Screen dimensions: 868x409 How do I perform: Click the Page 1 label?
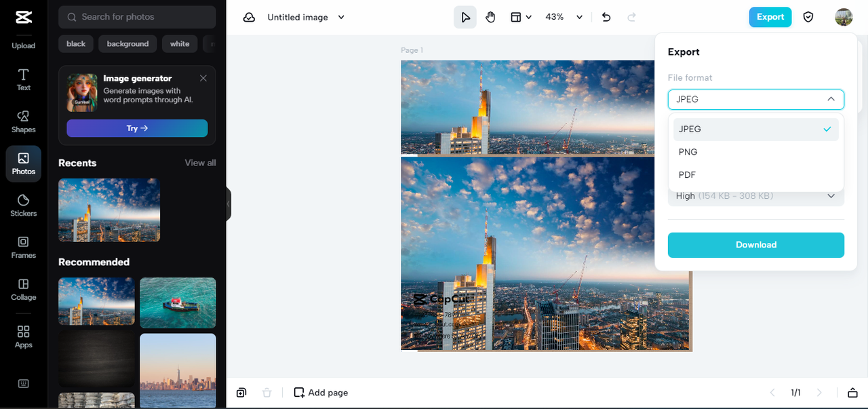[412, 50]
